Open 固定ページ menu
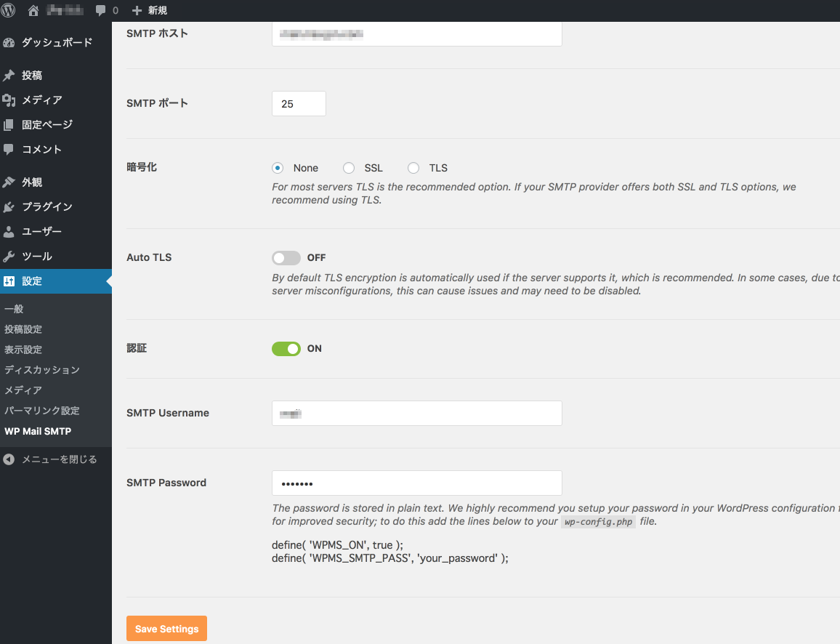Image resolution: width=840 pixels, height=644 pixels. tap(56, 125)
